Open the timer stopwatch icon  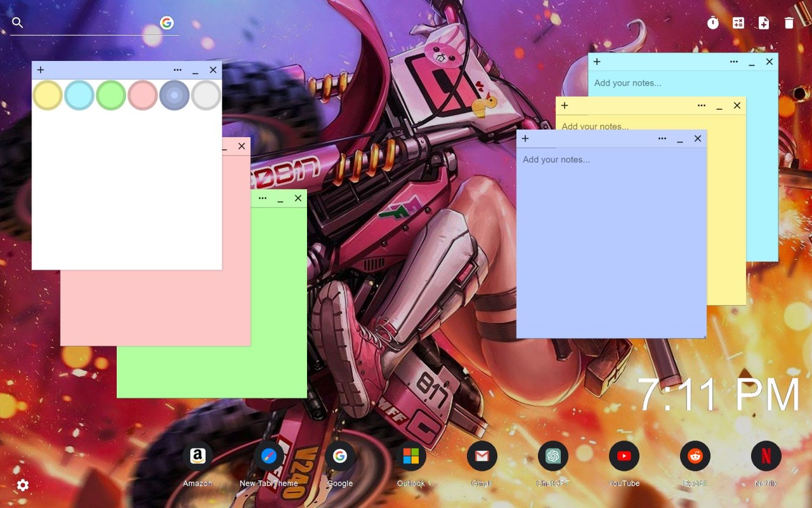click(x=713, y=23)
